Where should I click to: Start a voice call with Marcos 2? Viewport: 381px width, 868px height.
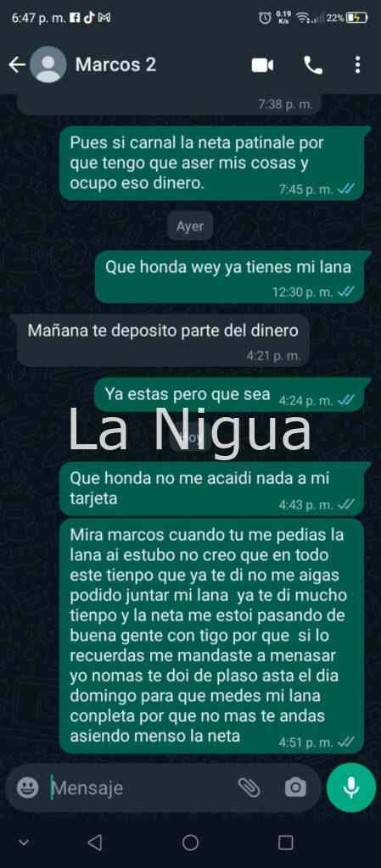click(313, 65)
